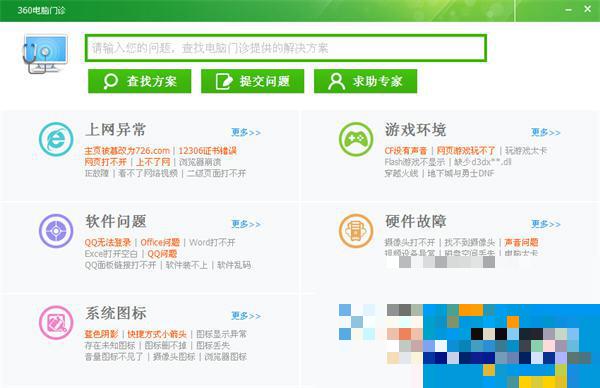Minimize the 360电脑门诊 window
Screen dimensions: 600x388
click(x=569, y=9)
